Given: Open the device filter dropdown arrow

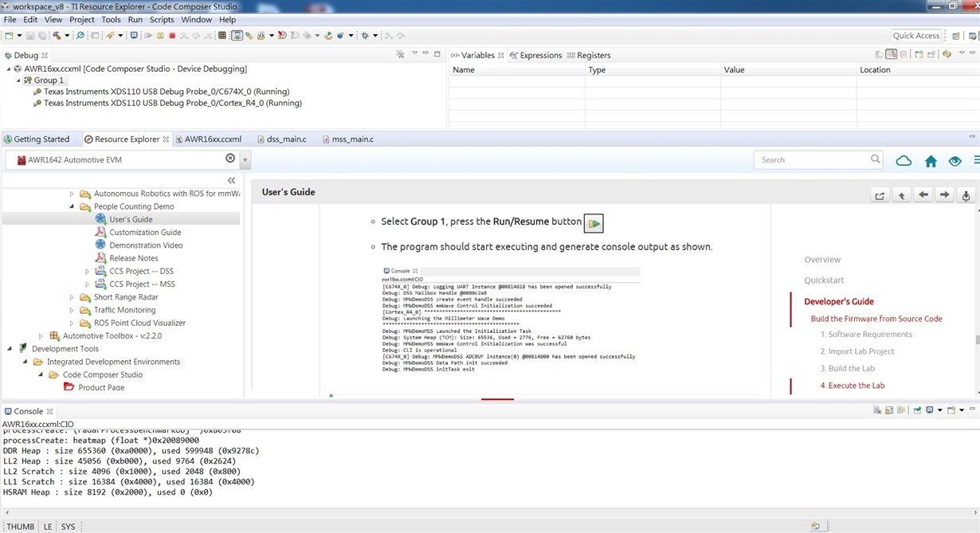Looking at the screenshot, I should click(245, 160).
